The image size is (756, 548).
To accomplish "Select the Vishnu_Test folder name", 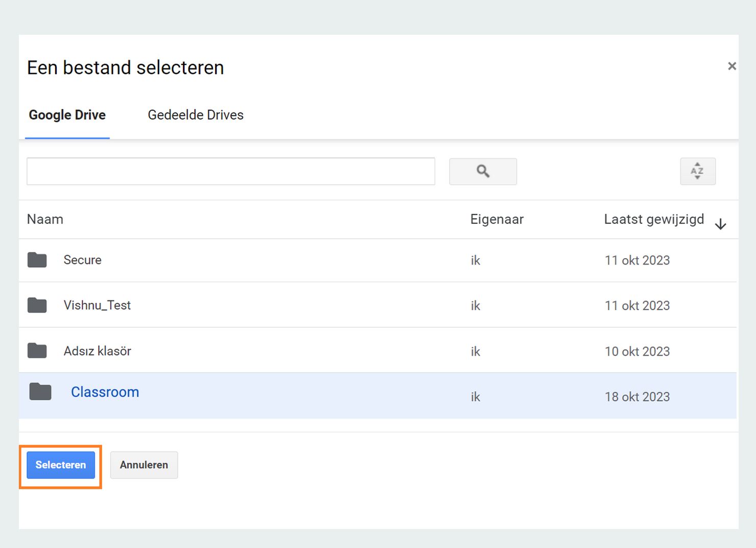I will [97, 305].
